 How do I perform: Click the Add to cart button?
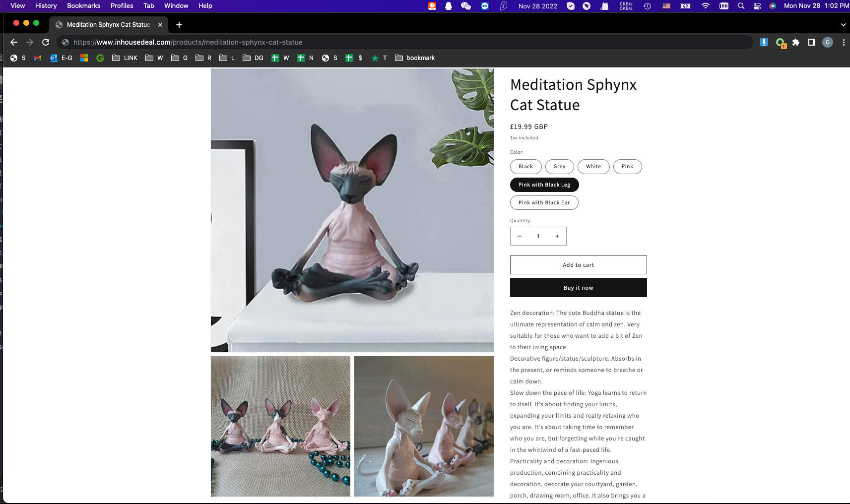pyautogui.click(x=578, y=264)
